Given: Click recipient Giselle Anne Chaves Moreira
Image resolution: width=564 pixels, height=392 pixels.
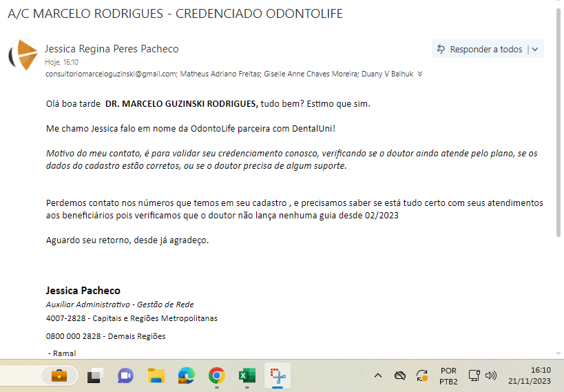Looking at the screenshot, I should click(x=311, y=74).
